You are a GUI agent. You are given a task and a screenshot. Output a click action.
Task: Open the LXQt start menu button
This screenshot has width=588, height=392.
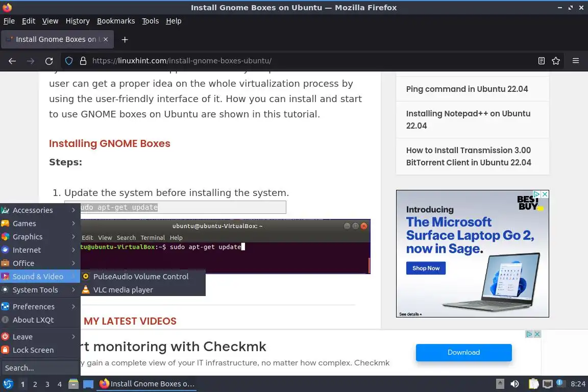tap(8, 384)
